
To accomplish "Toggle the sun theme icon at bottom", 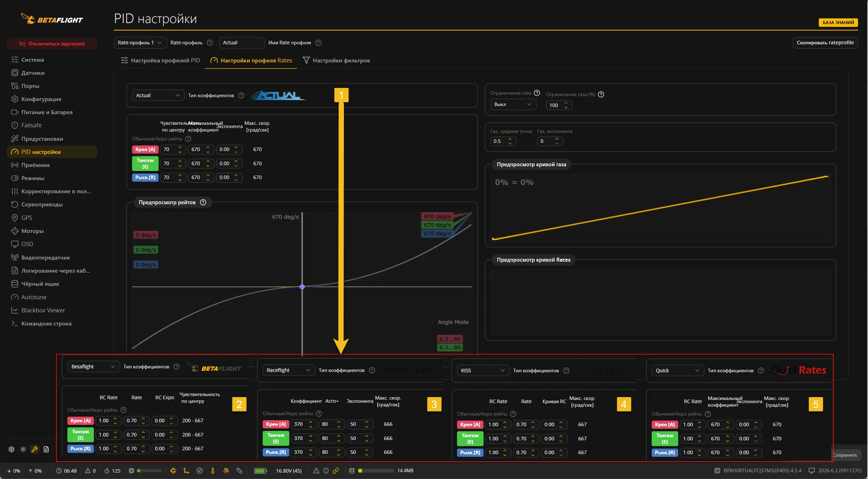I will 23,449.
